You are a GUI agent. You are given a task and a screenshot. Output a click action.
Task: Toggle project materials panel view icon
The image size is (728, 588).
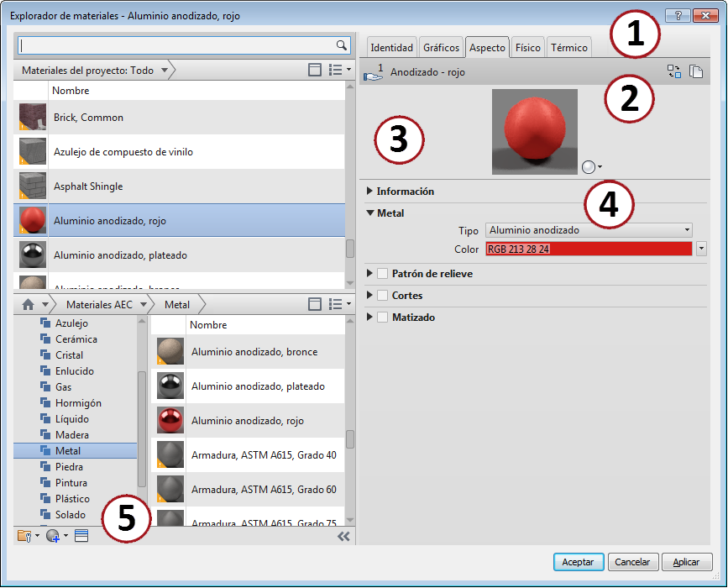click(315, 70)
